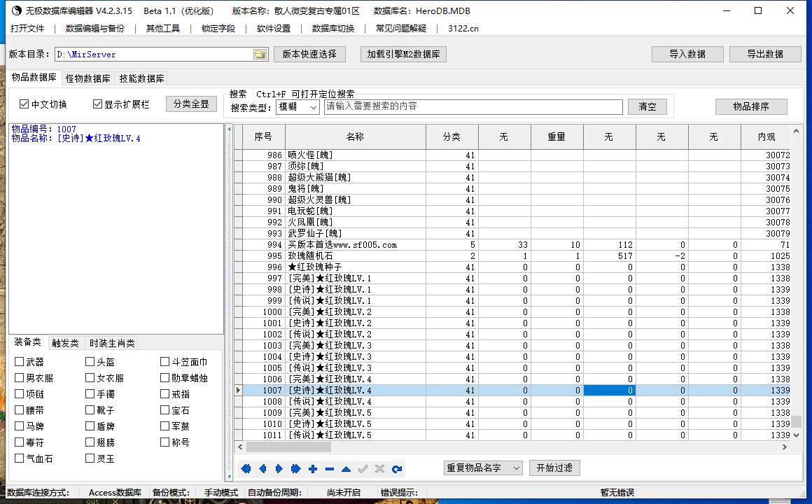Click the 版本快速选择 button
This screenshot has width=812, height=504.
(309, 54)
